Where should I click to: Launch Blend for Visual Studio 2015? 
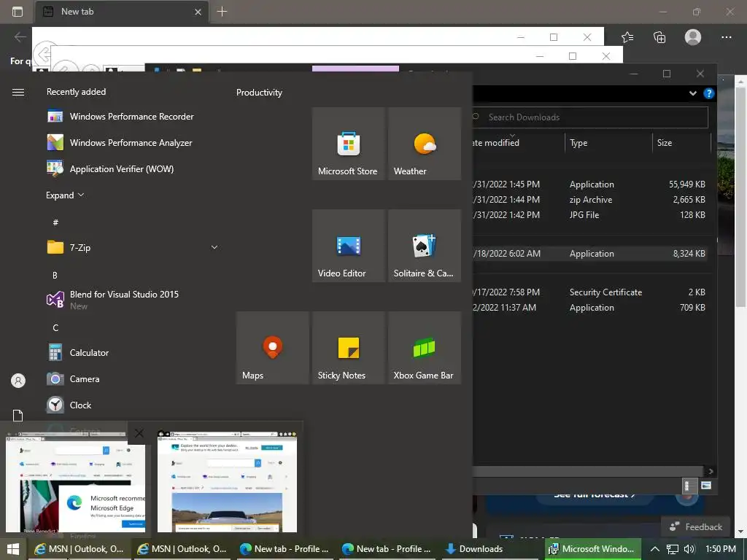(x=112, y=300)
